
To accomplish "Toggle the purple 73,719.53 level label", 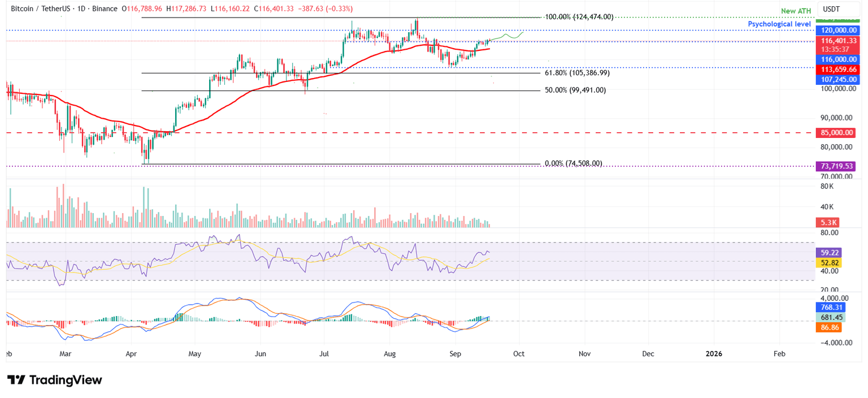I will (x=838, y=166).
